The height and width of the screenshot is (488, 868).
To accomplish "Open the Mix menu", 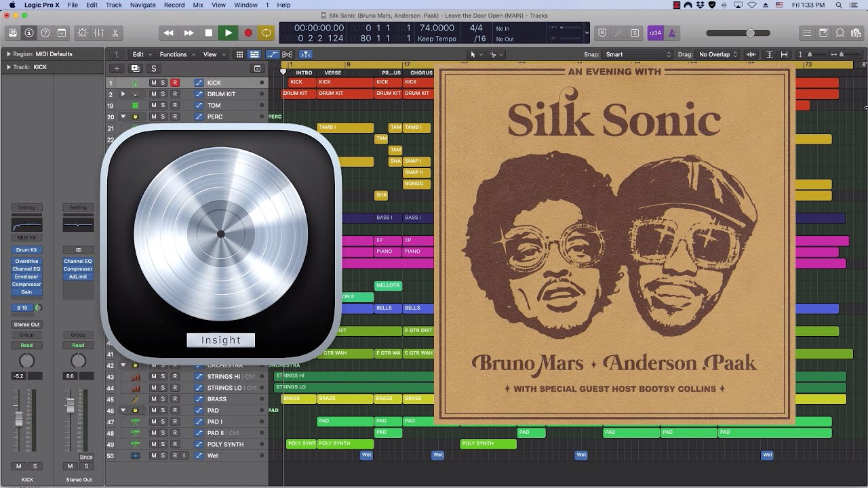I will pyautogui.click(x=198, y=5).
